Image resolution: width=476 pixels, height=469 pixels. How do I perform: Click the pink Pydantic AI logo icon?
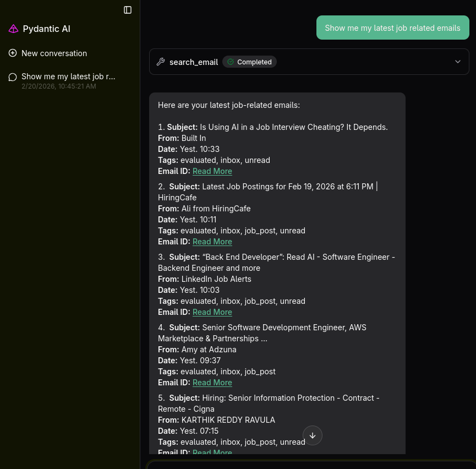click(x=14, y=29)
